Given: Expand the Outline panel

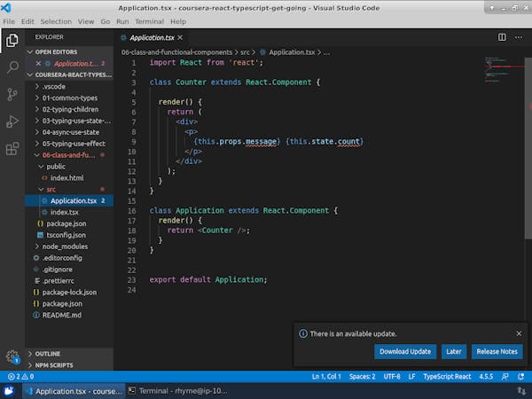Looking at the screenshot, I should (x=69, y=354).
